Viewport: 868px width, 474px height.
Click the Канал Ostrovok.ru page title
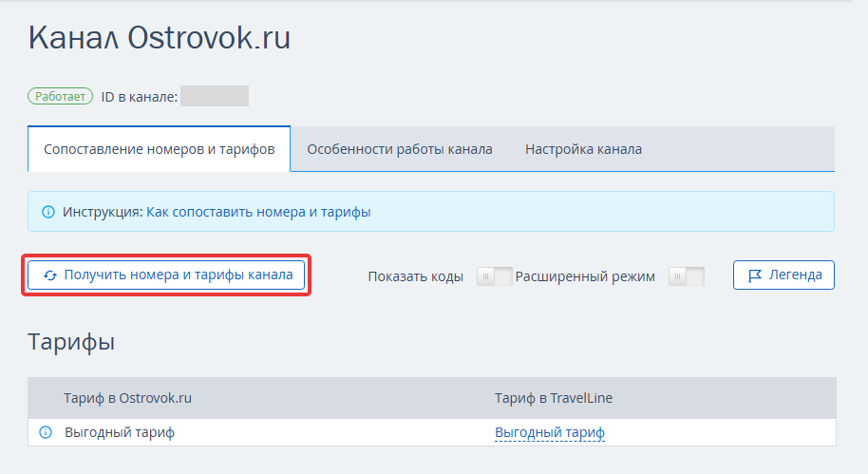pos(160,38)
